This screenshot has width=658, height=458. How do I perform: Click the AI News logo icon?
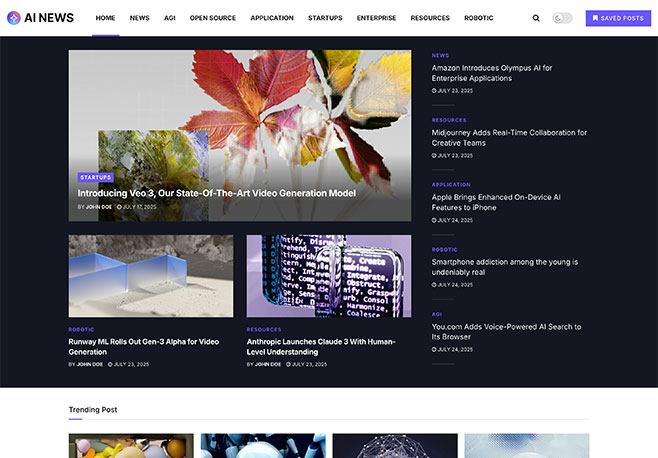point(13,18)
